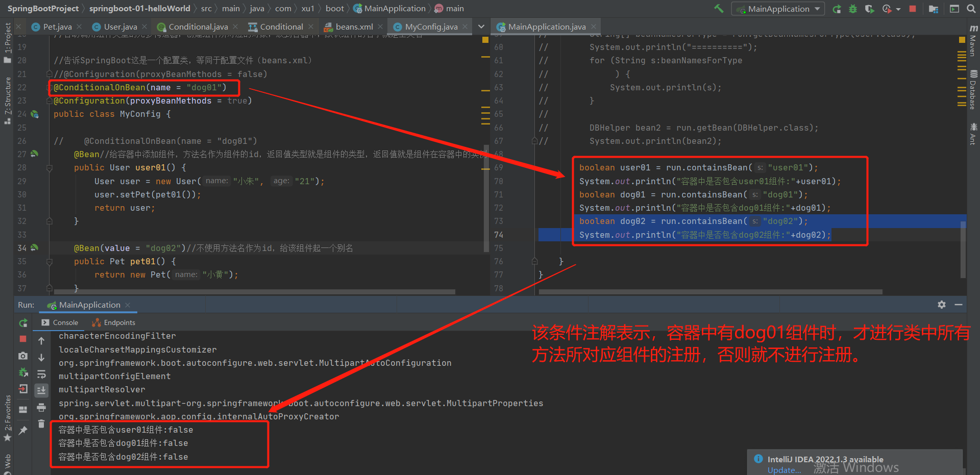Close the Pet.java tab
The height and width of the screenshot is (475, 980).
79,27
